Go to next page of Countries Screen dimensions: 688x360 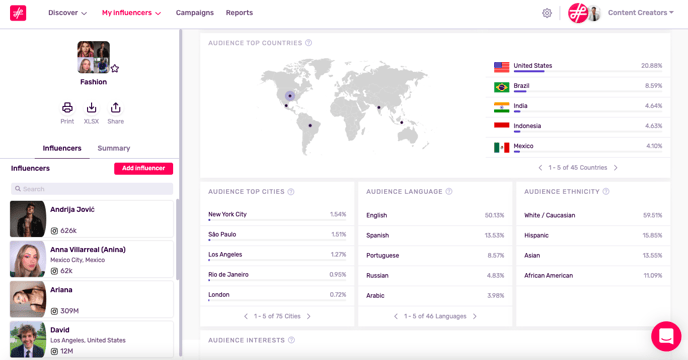(x=616, y=168)
